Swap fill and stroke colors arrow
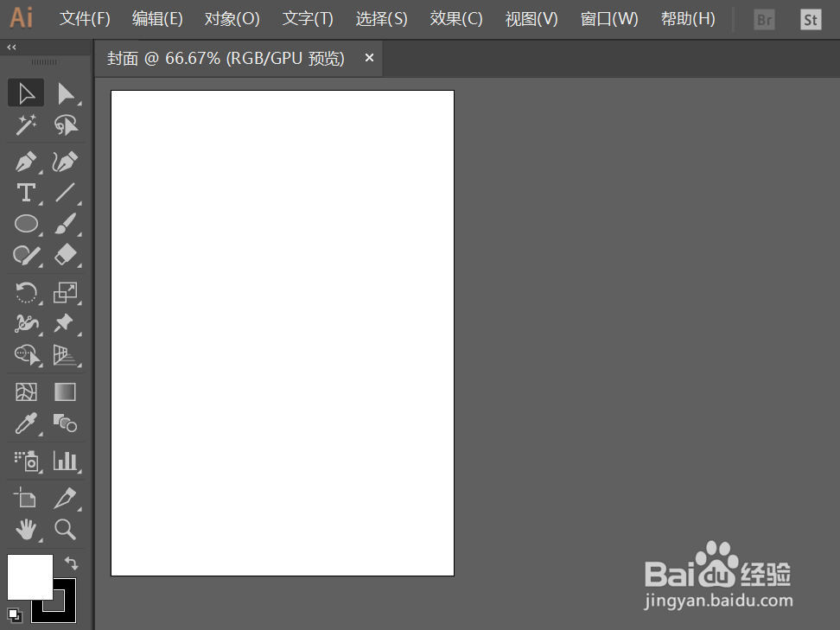Image resolution: width=840 pixels, height=630 pixels. (71, 563)
